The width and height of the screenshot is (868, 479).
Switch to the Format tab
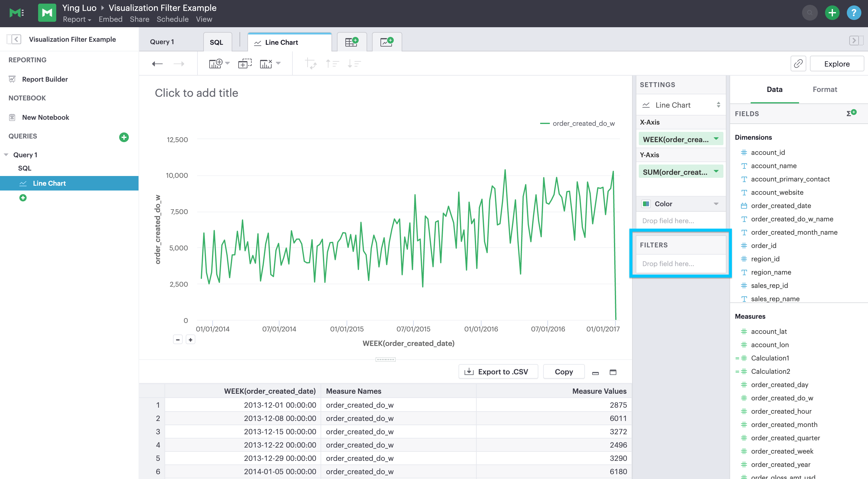824,89
